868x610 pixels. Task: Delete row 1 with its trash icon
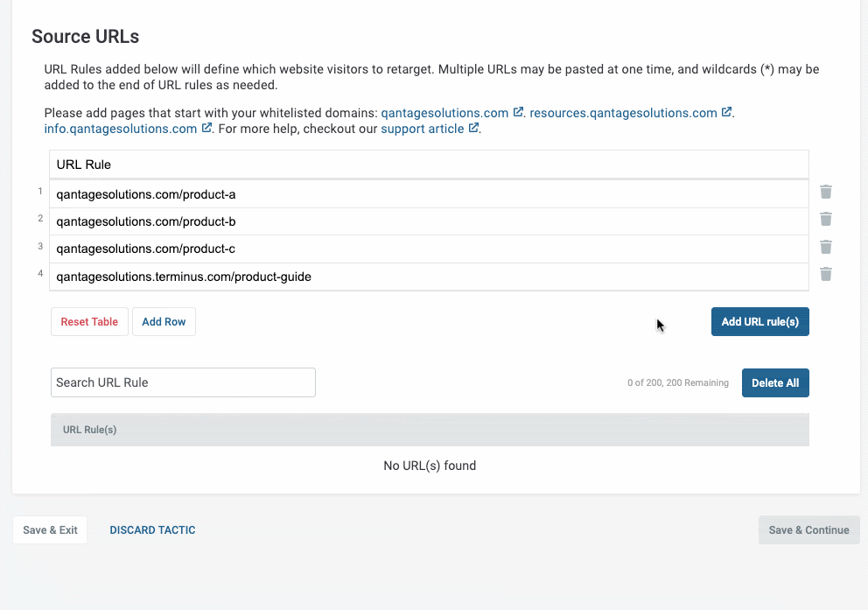point(825,192)
